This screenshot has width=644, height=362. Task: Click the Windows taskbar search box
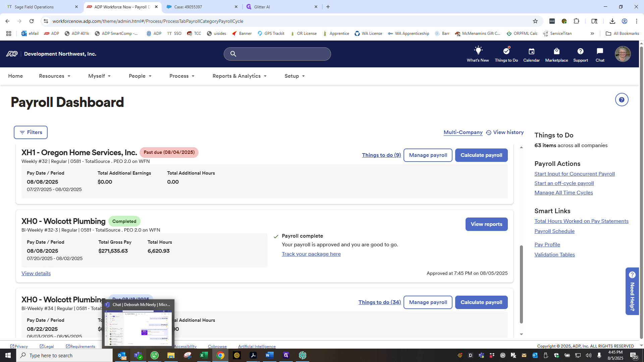[x=64, y=355]
